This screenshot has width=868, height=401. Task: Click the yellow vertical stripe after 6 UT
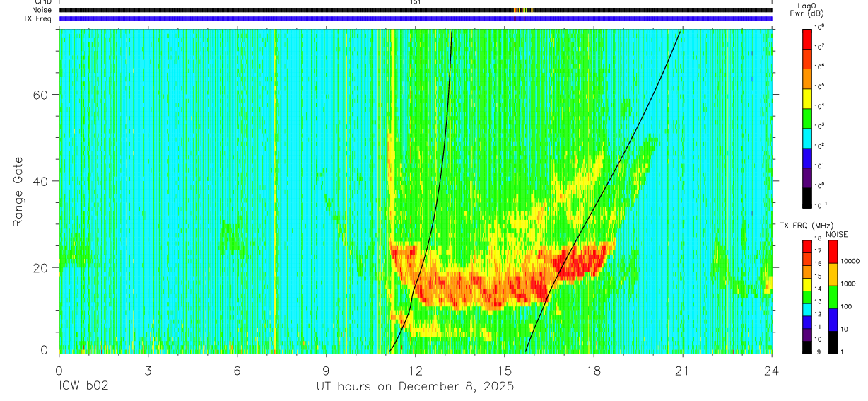click(274, 191)
